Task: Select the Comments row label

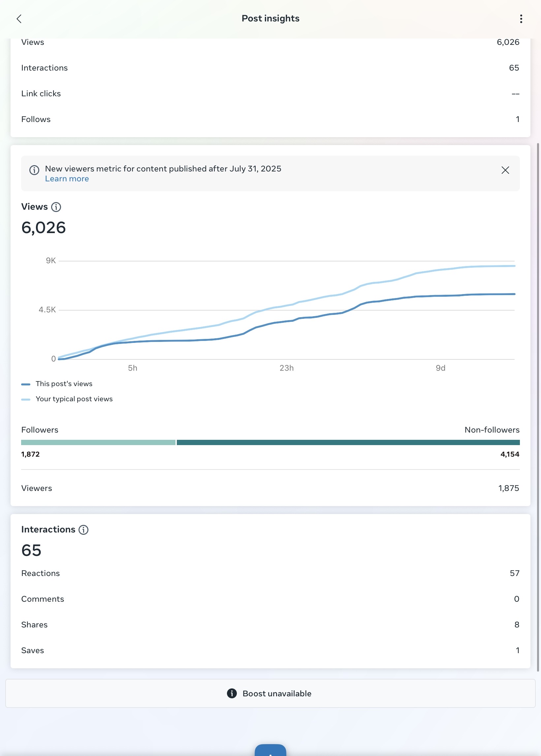Action: [43, 599]
